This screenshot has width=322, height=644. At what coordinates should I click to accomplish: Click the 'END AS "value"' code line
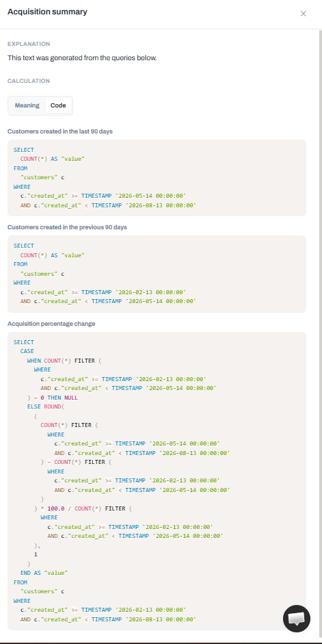click(x=44, y=573)
